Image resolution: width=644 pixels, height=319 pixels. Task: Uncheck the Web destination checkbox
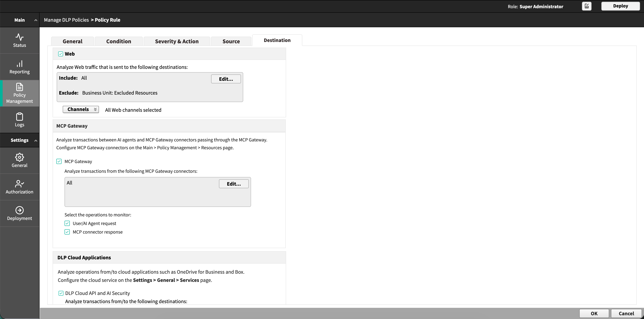[x=60, y=54]
